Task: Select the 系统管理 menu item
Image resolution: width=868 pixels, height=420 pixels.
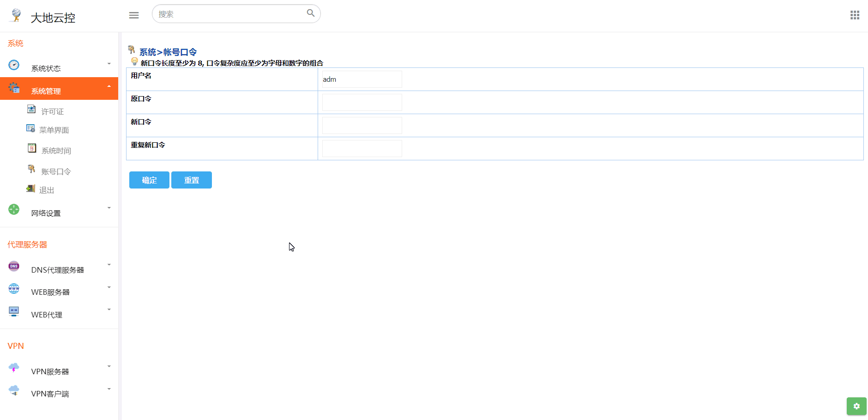Action: 59,88
